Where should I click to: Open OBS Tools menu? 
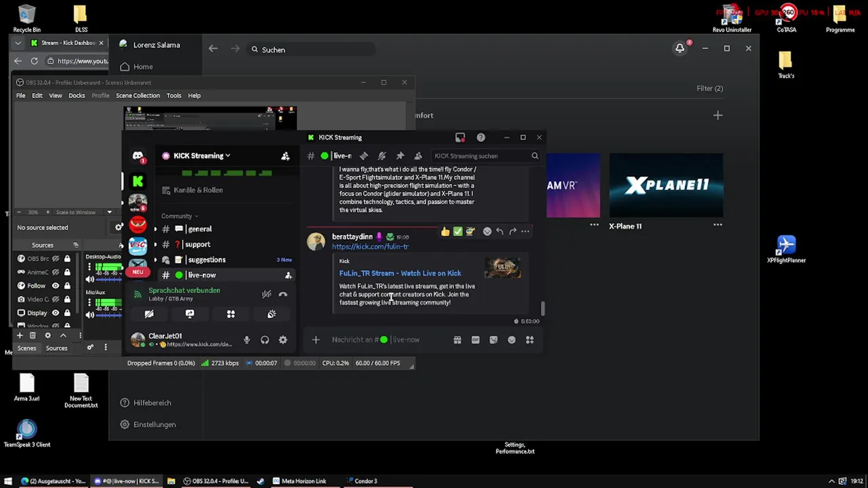tap(174, 96)
